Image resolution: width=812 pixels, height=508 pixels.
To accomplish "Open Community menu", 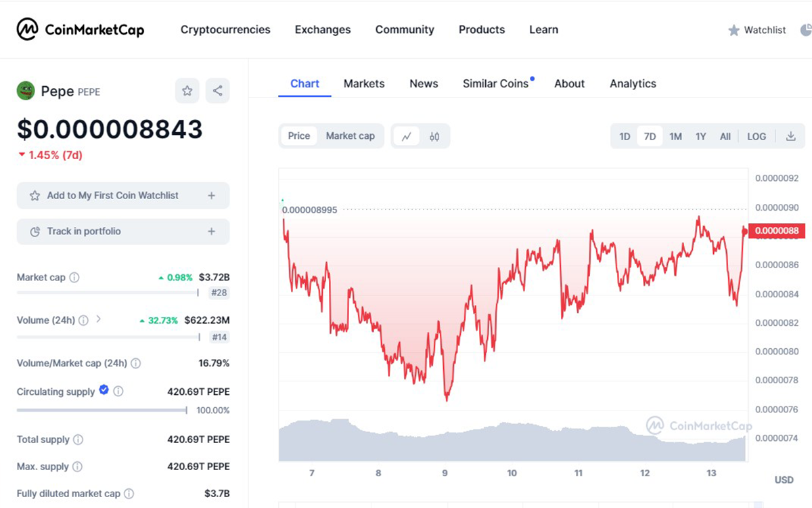I will [405, 30].
